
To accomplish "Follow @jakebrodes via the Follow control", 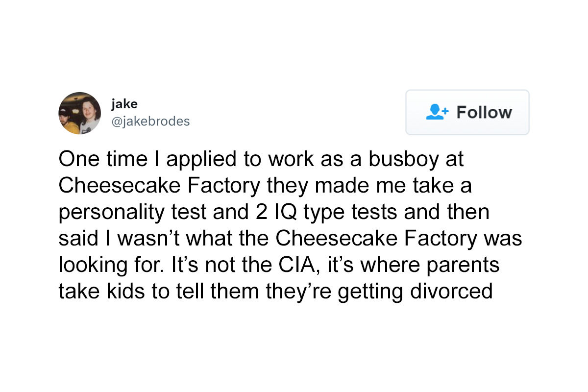I will (x=467, y=112).
